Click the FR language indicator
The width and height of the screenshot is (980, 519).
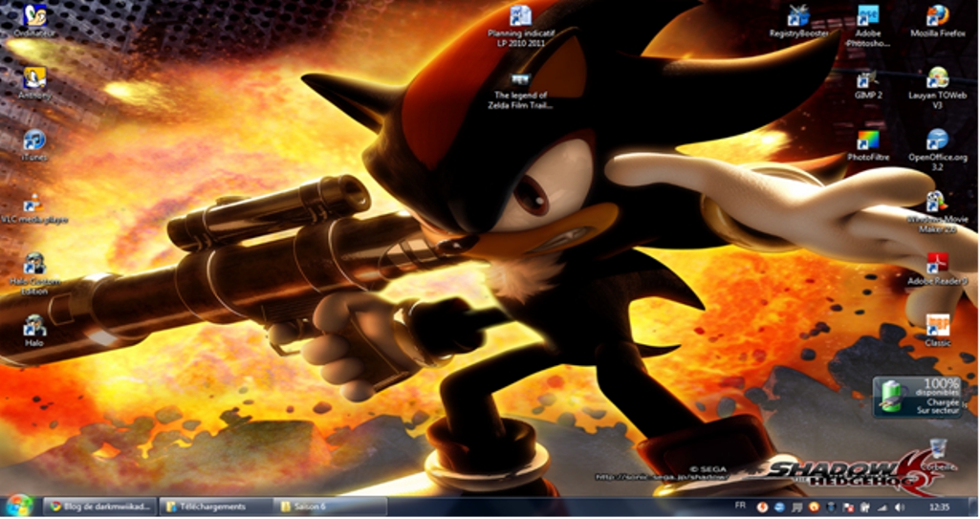point(740,506)
